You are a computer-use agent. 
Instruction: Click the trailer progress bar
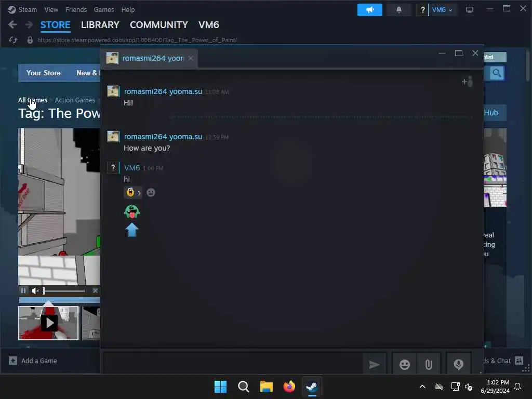click(59, 300)
